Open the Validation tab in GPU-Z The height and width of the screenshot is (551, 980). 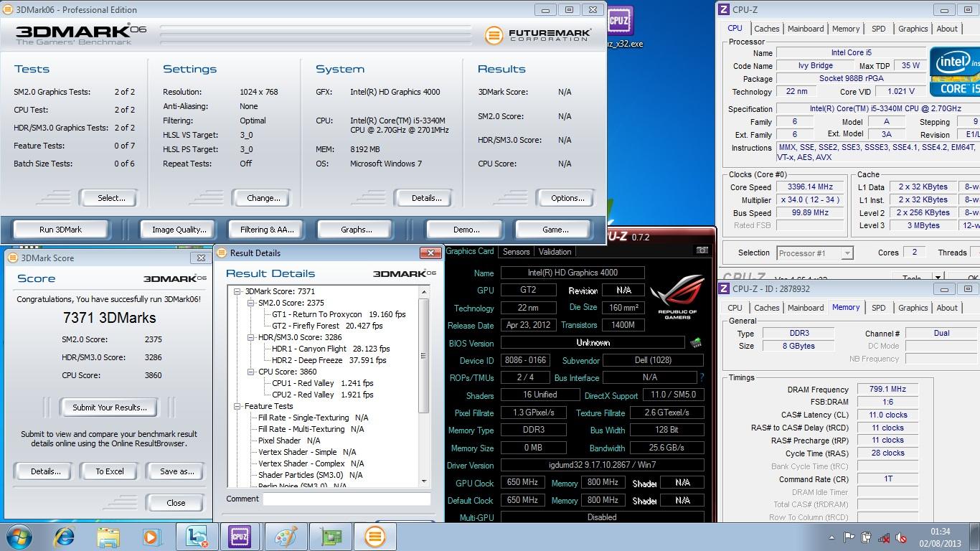555,252
